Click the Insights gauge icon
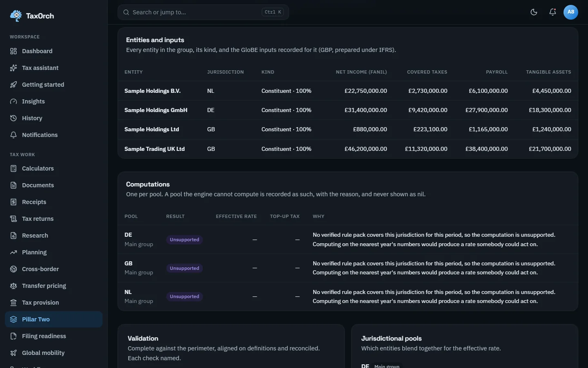Viewport: 588px width, 368px height. [13, 101]
